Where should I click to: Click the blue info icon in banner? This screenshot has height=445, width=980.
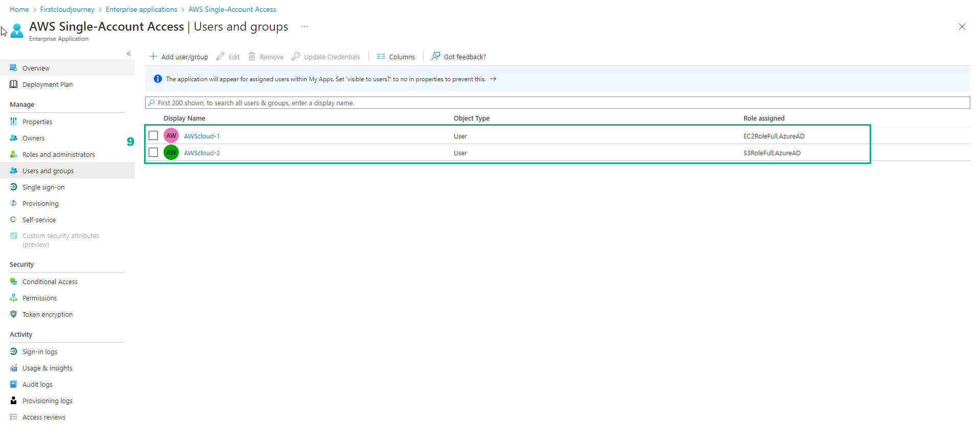[158, 79]
